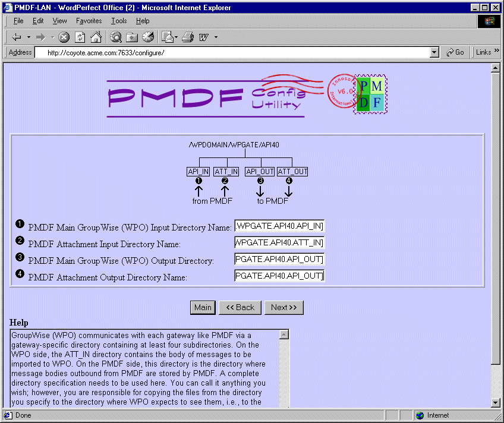Expand the Address bar dropdown arrow
Screen dimensions: 504x423
pos(434,52)
